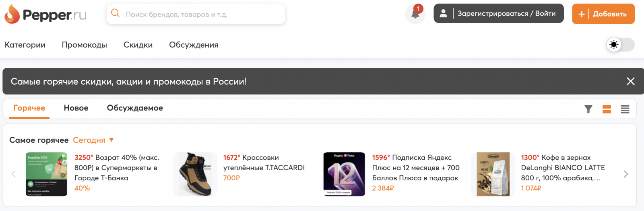Click the Добавить button

pos(603,14)
